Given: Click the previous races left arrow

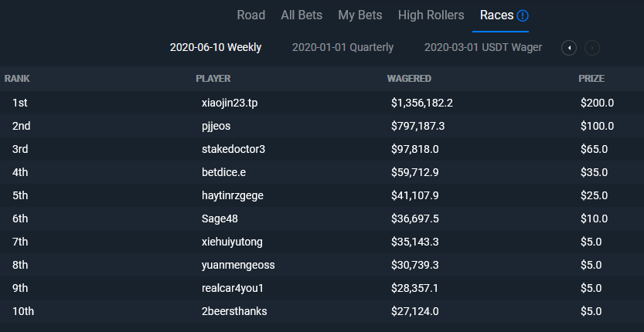Looking at the screenshot, I should pos(569,48).
